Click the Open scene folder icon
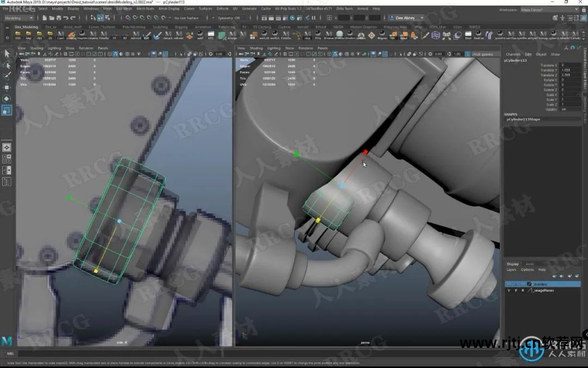Image resolution: width=588 pixels, height=368 pixels. tap(51, 18)
